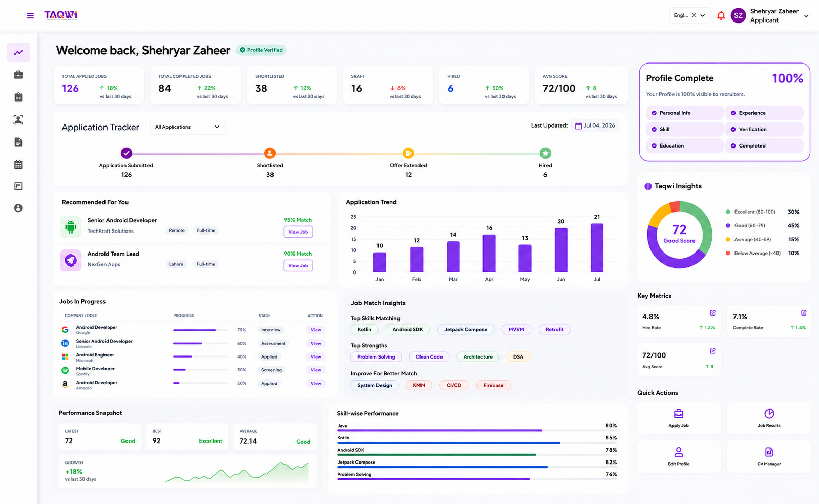This screenshot has height=504, width=819.
Task: Click the Amazon logo in jobs list
Action: [x=65, y=384]
